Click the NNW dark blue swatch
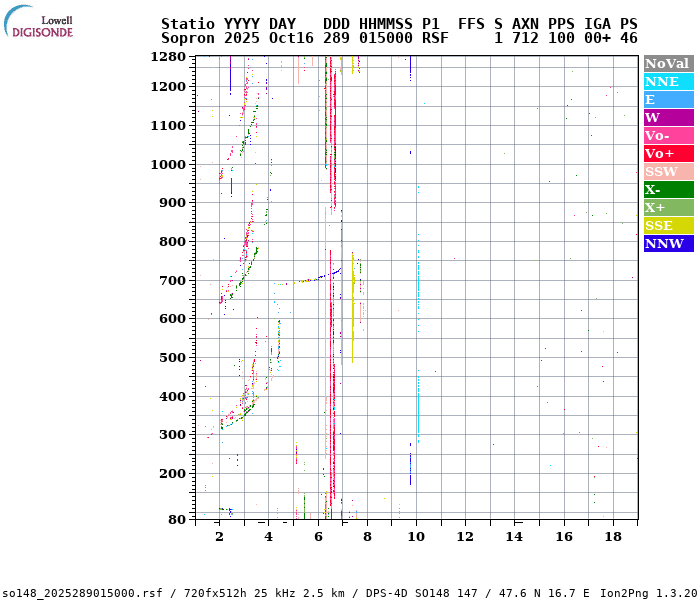 668,243
